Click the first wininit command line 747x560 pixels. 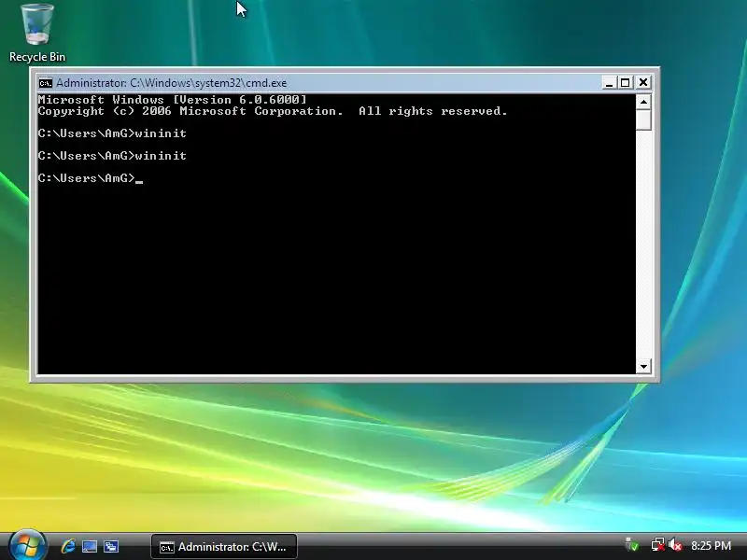click(x=112, y=133)
